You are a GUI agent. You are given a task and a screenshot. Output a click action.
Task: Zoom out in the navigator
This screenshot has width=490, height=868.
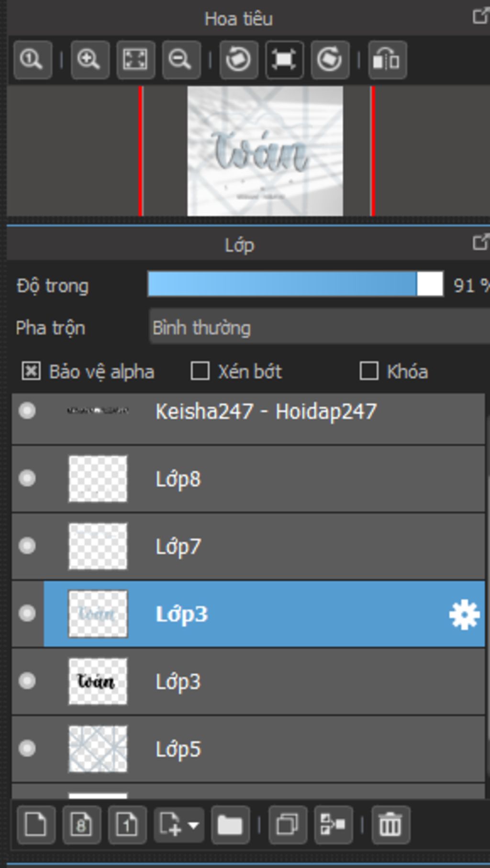(x=181, y=60)
